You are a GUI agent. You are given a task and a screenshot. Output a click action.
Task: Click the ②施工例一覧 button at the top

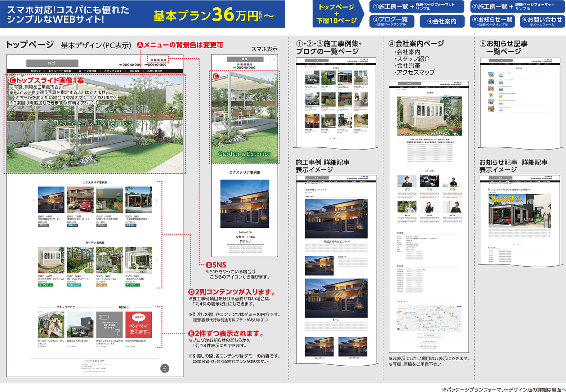517,6
